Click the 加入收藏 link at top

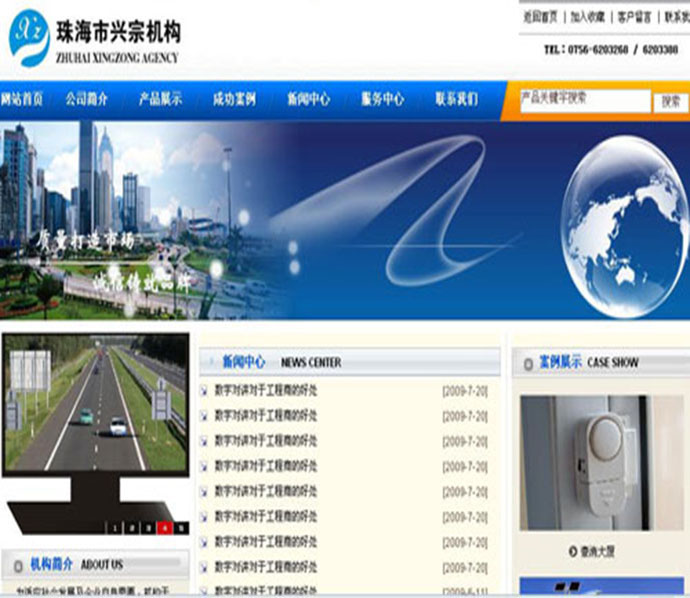[587, 17]
